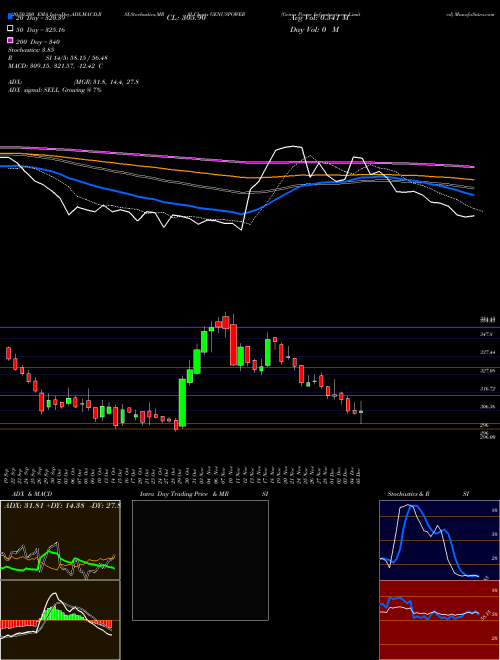
Task: Click the ADX line chart thumbnail
Action: [x=60, y=540]
